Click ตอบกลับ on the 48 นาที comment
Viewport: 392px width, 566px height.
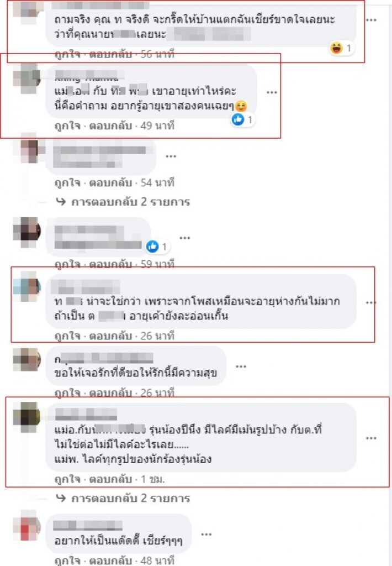tap(110, 560)
